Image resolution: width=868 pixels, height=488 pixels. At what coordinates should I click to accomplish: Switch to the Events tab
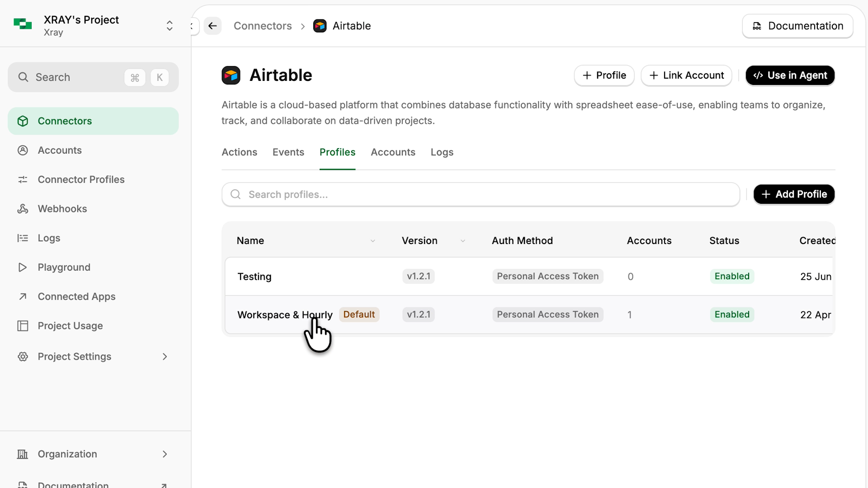click(288, 152)
